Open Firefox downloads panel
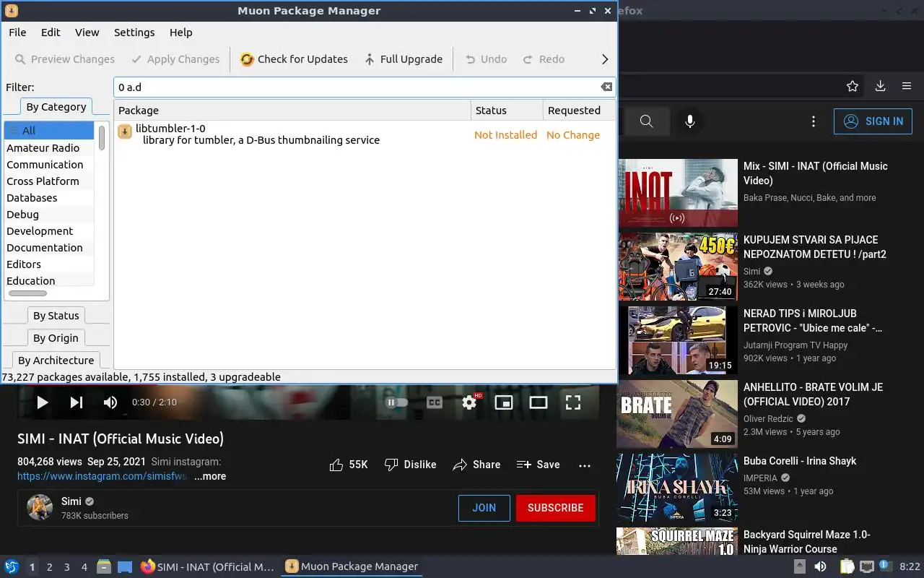924x578 pixels. click(880, 86)
